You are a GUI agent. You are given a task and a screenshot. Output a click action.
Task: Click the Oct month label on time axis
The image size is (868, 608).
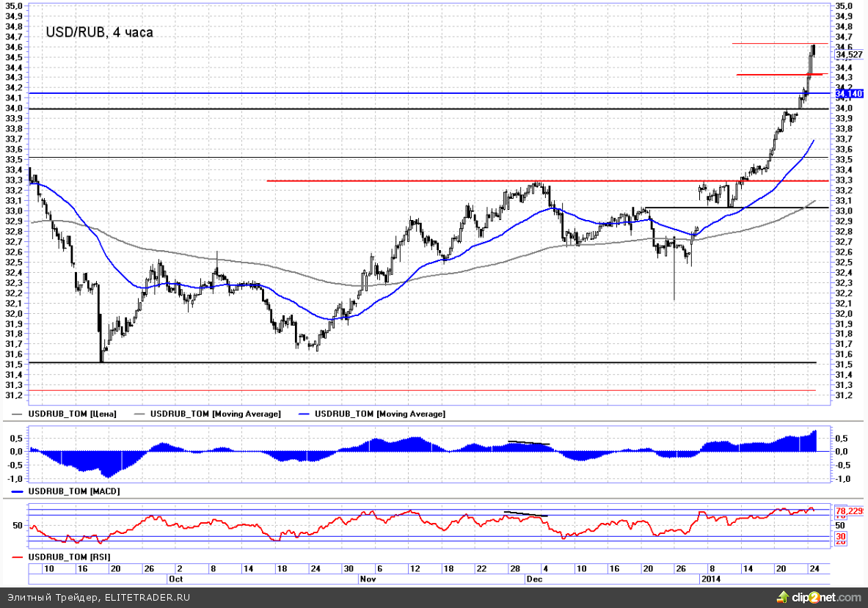(x=176, y=579)
